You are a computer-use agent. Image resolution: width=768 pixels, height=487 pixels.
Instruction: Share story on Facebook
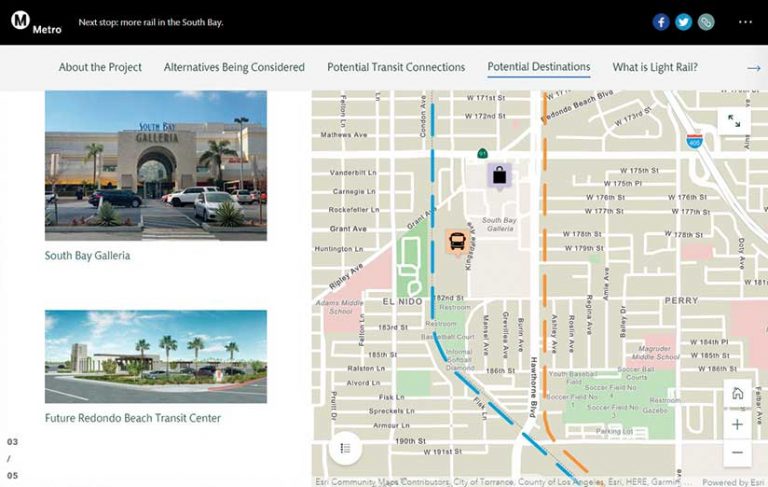click(661, 22)
